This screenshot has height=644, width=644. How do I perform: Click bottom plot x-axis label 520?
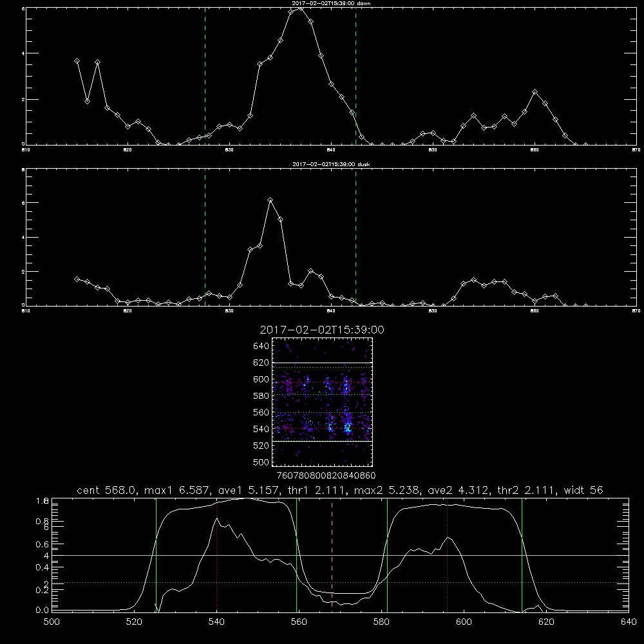[134, 622]
